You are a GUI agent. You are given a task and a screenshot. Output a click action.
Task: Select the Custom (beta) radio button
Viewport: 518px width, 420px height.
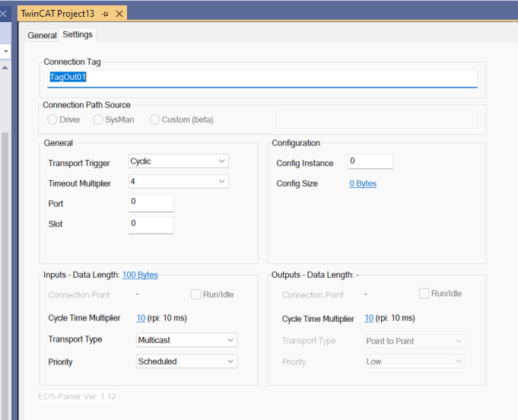[x=154, y=119]
